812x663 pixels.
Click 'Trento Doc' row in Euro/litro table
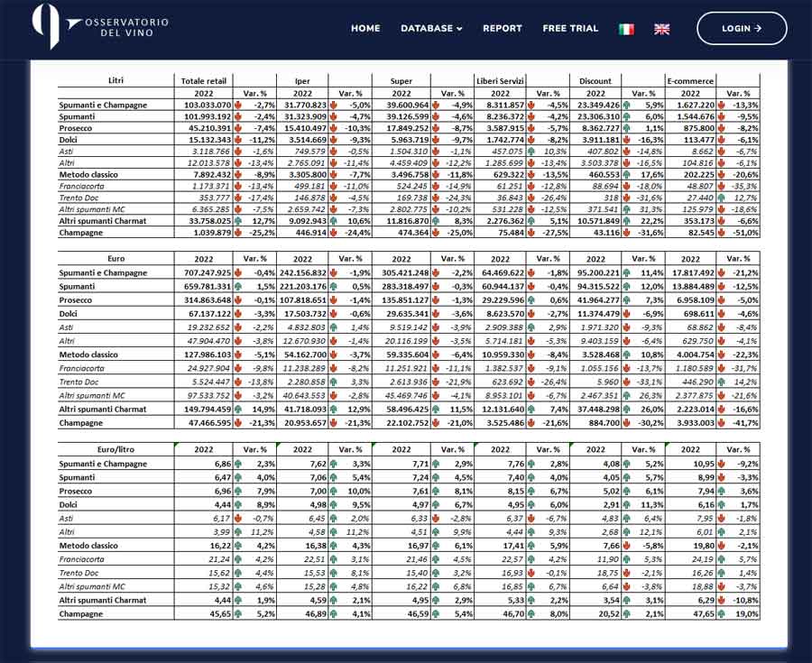[x=409, y=573]
